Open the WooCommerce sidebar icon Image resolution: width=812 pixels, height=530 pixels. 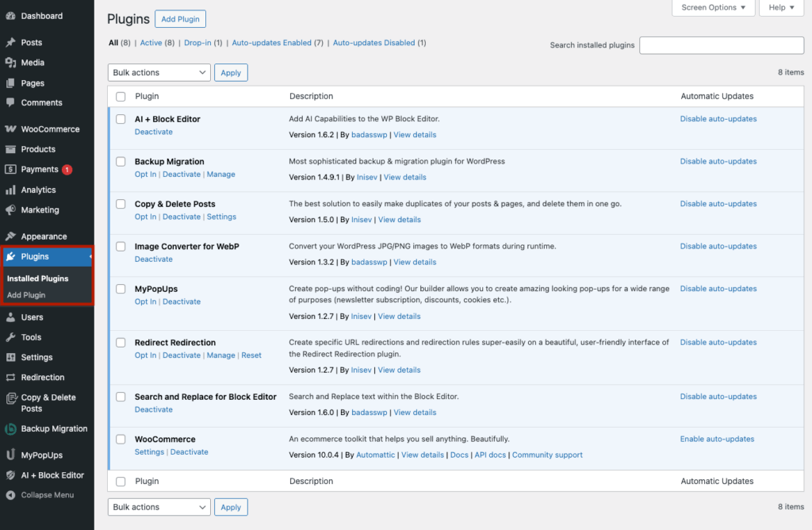coord(10,129)
